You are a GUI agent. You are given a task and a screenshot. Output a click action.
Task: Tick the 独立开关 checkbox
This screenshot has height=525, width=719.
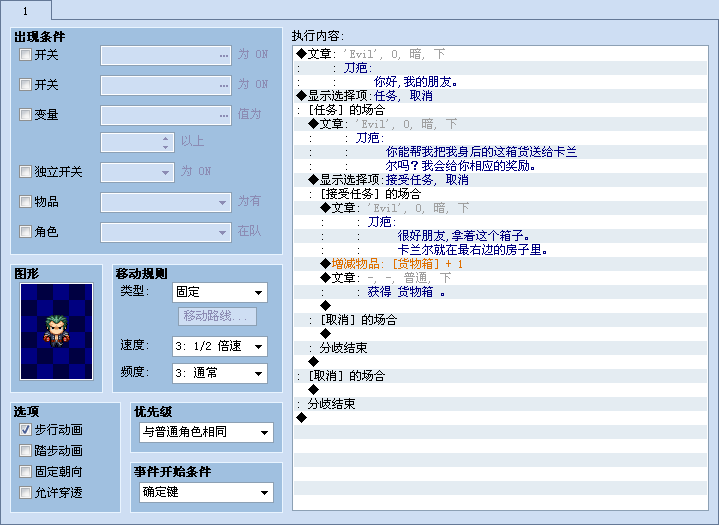tap(25, 171)
